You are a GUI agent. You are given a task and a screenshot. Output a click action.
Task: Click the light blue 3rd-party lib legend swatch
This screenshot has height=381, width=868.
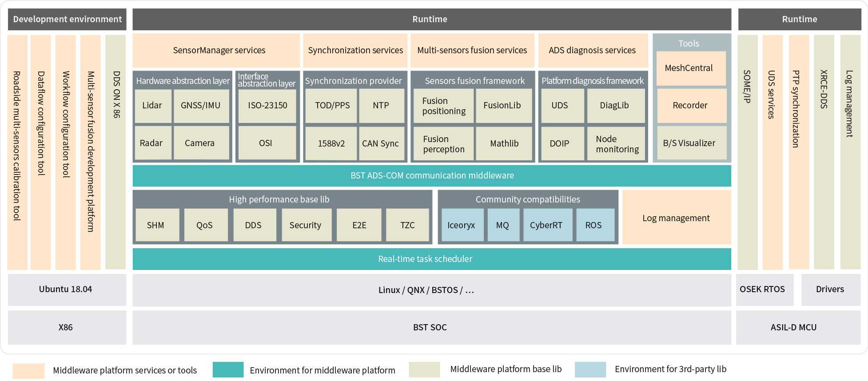pos(590,369)
